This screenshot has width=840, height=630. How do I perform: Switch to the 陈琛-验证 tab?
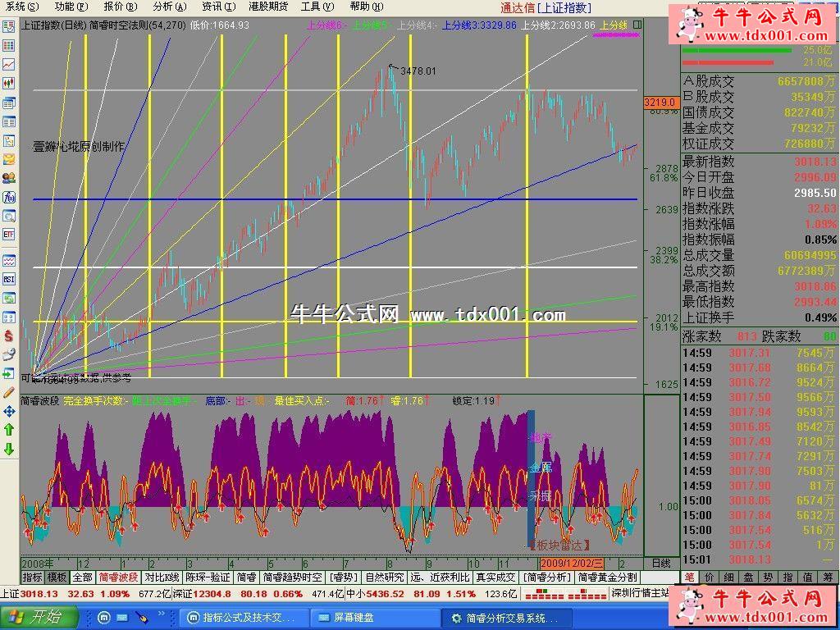(x=208, y=577)
